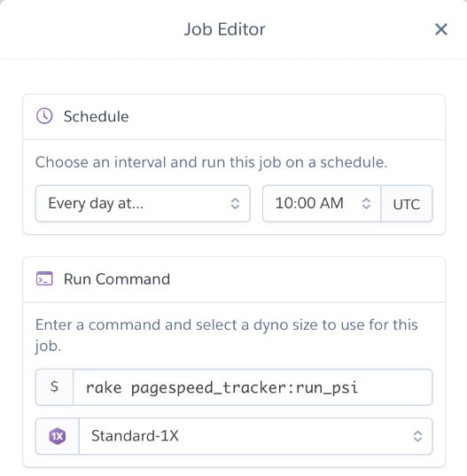Screen dimensions: 467x476
Task: Click the dyno size selector arrows
Action: pyautogui.click(x=418, y=436)
